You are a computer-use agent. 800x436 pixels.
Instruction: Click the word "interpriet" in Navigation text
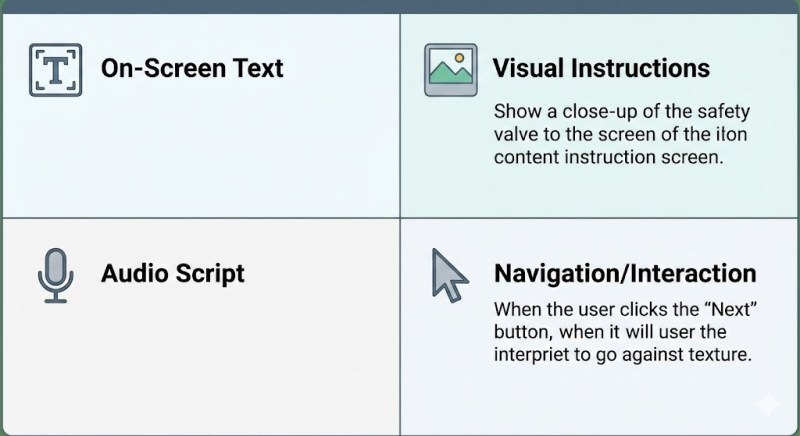tap(535, 356)
